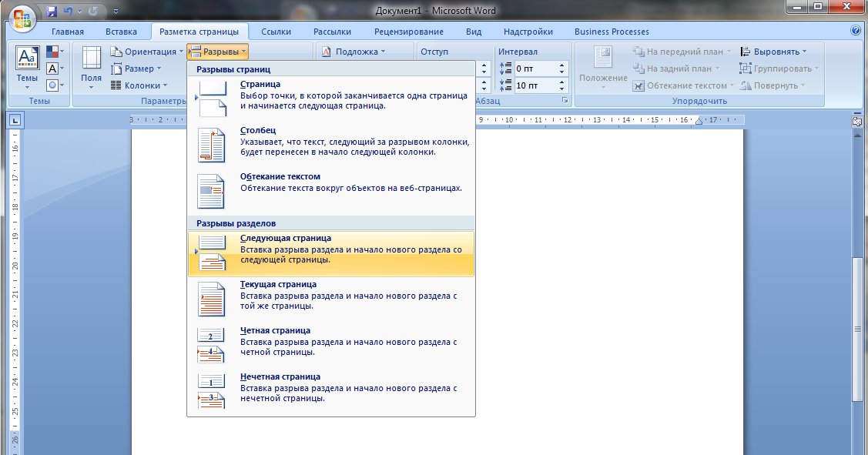Switch to the Главная tab
The width and height of the screenshot is (868, 455).
(x=68, y=32)
